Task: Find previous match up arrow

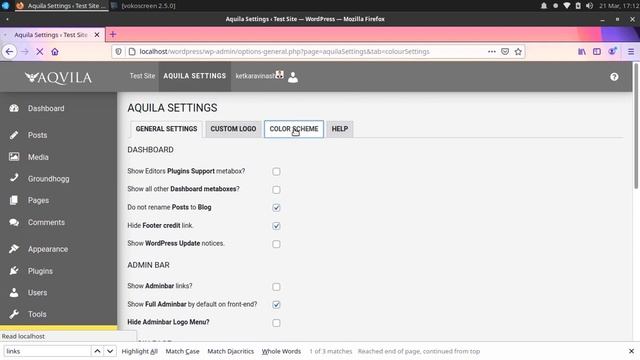Action: 97,351
